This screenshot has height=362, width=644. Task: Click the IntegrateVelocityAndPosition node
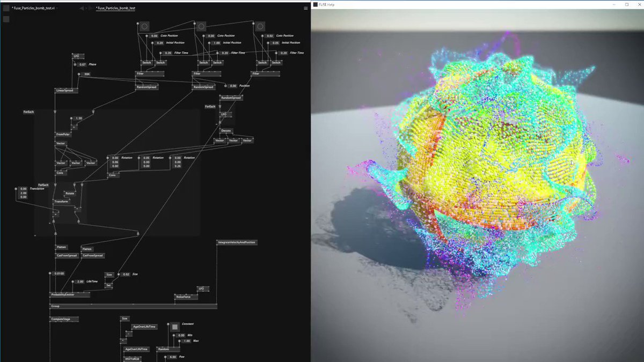pos(237,242)
